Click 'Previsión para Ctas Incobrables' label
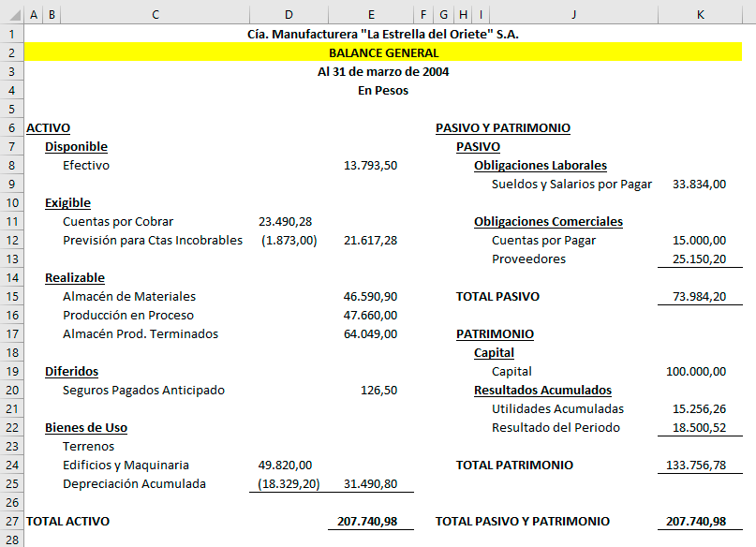Screen dimensions: 756x547 [x=153, y=241]
